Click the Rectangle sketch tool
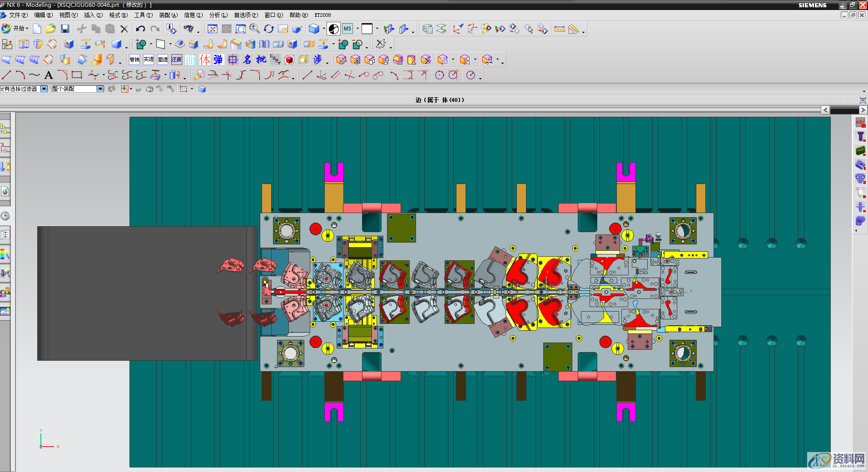 click(77, 75)
